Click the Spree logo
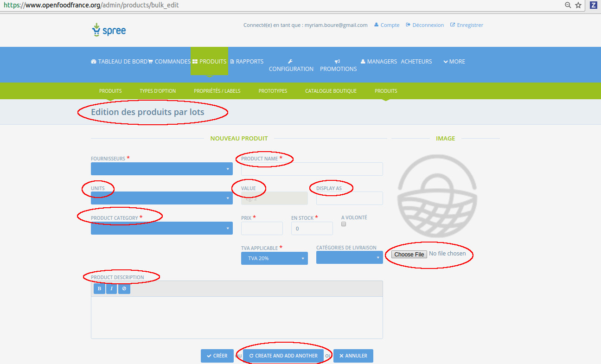Viewport: 601px width, 364px height. click(109, 29)
